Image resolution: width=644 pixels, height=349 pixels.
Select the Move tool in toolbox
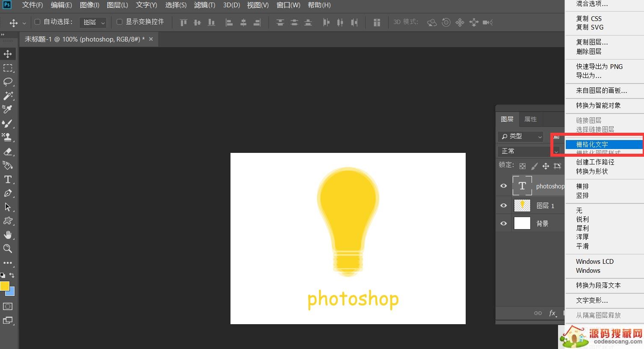pos(8,54)
